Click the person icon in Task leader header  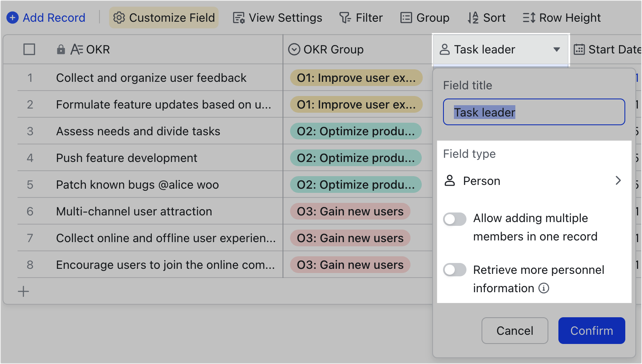pyautogui.click(x=445, y=49)
